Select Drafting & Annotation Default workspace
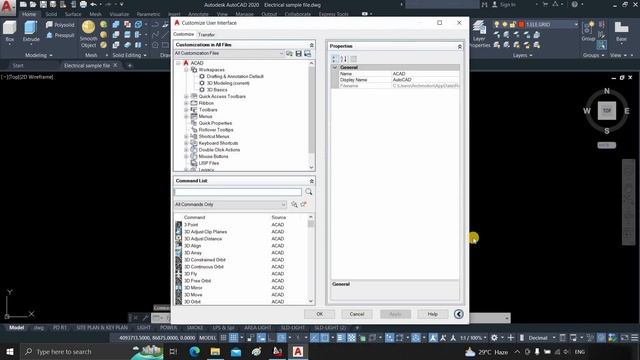The image size is (640, 360). (235, 76)
